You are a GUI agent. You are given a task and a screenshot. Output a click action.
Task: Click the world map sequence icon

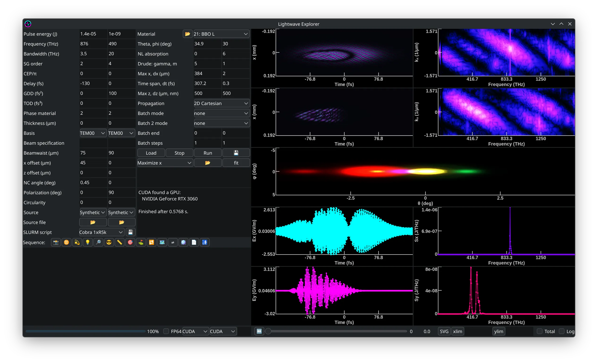tap(162, 242)
